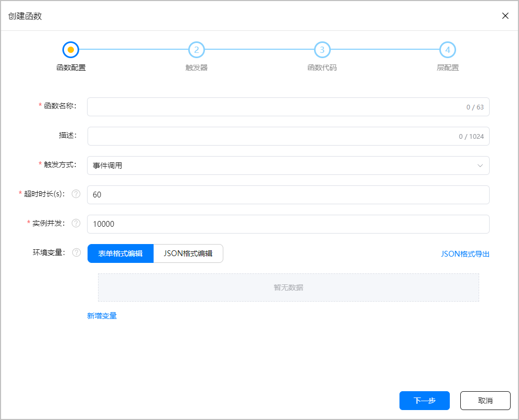519x420 pixels.
Task: Click help icon next to 环境变量
Action: click(76, 252)
